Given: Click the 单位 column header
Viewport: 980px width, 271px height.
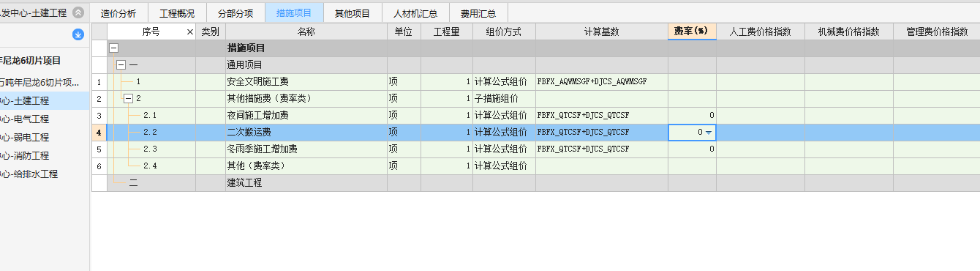Looking at the screenshot, I should pyautogui.click(x=404, y=31).
